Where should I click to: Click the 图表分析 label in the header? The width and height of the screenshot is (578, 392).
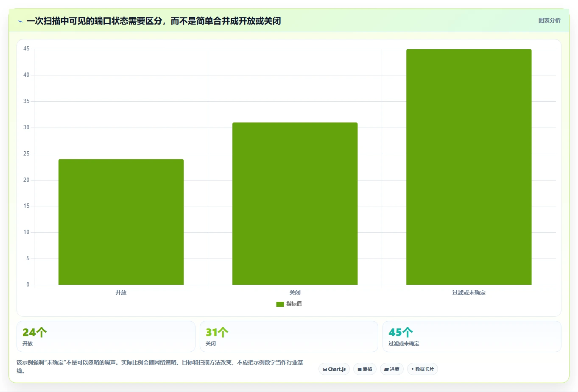549,20
